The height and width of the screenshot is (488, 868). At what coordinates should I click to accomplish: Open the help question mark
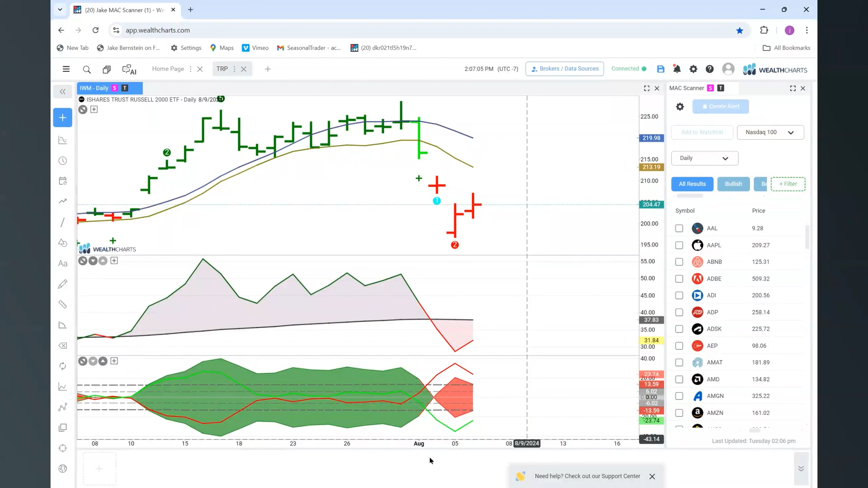(709, 69)
